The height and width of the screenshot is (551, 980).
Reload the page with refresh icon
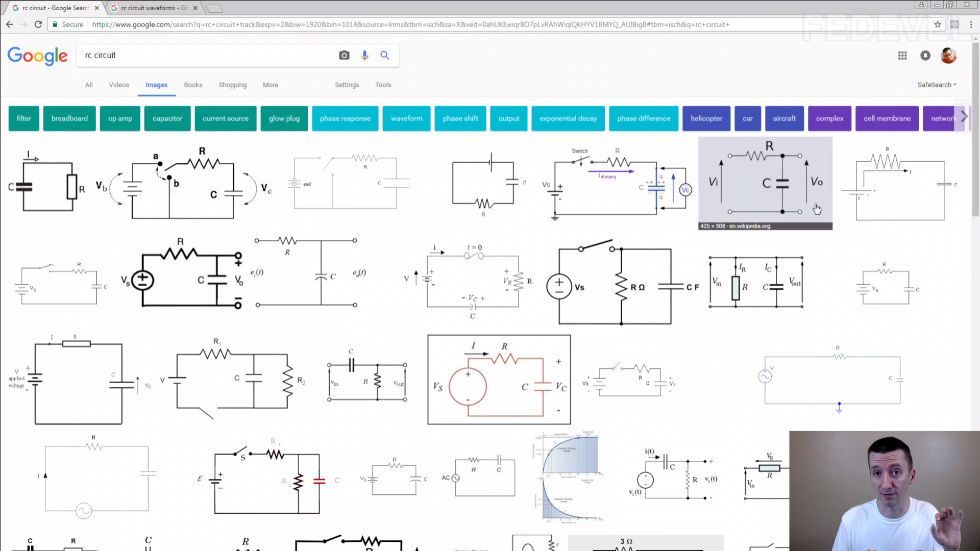pos(38,24)
